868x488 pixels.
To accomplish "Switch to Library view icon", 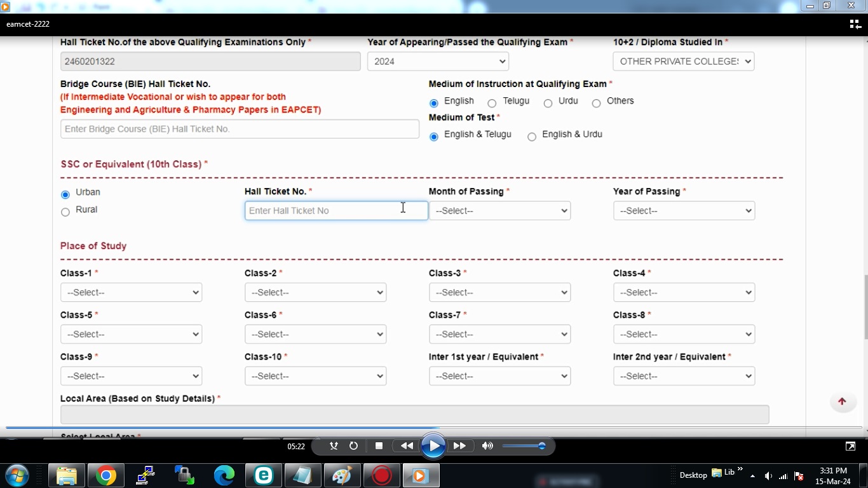I will (x=855, y=24).
